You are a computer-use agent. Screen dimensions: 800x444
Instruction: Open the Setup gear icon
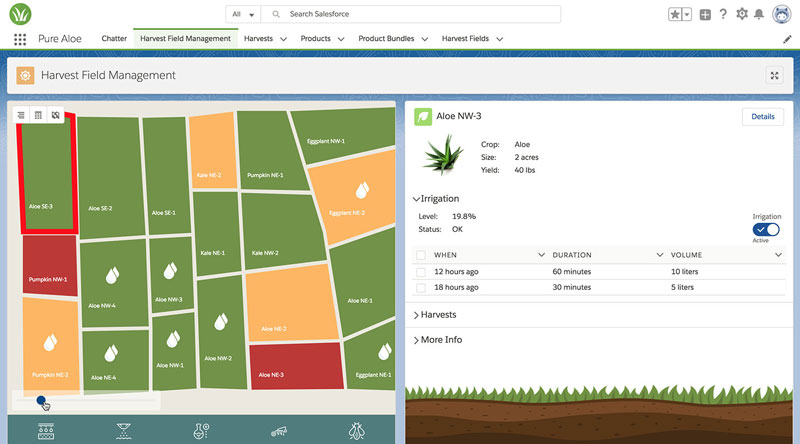coord(742,14)
